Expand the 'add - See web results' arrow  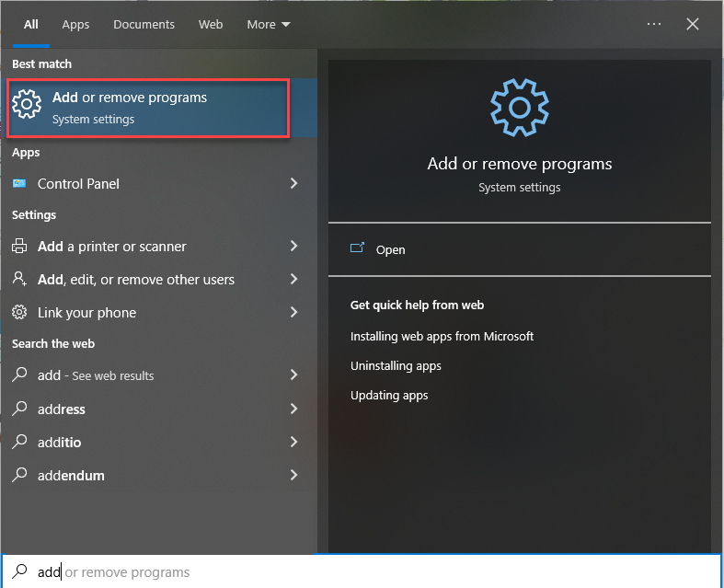(x=294, y=375)
